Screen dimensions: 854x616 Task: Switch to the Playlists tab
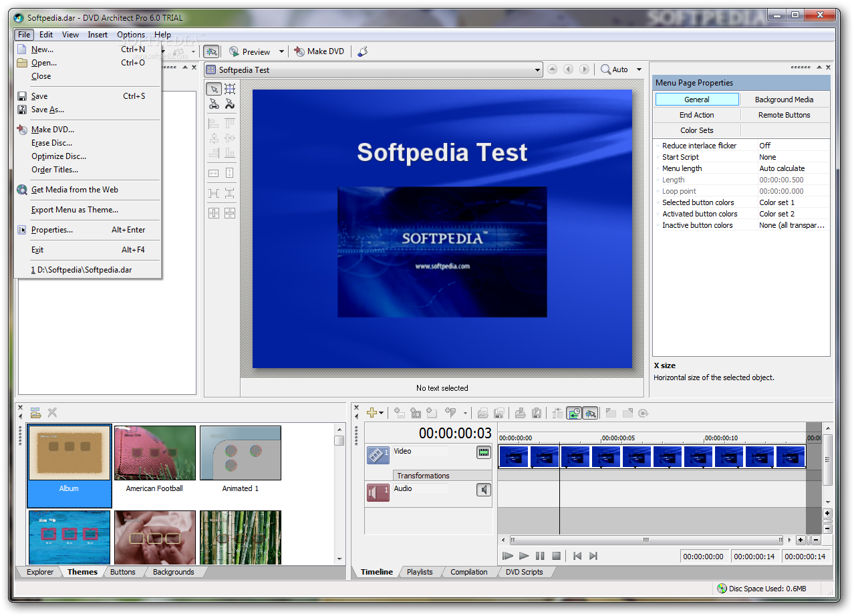[x=420, y=572]
